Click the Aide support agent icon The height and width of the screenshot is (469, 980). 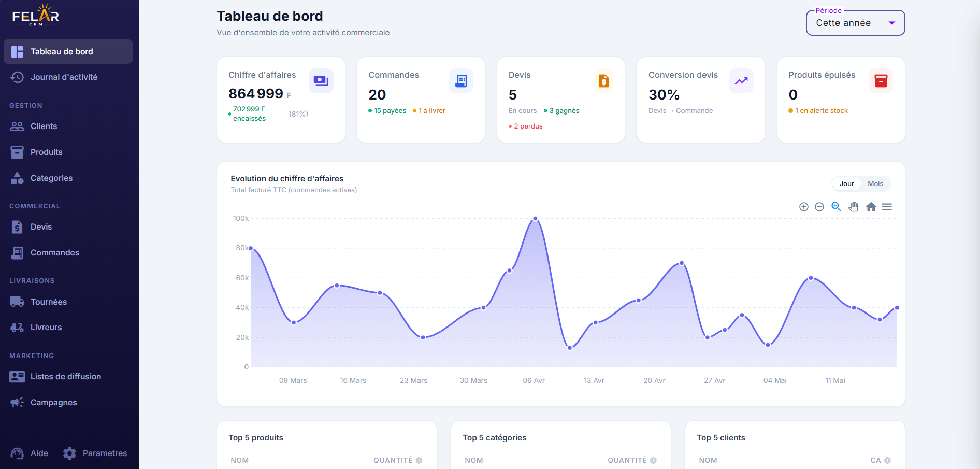[x=17, y=453]
